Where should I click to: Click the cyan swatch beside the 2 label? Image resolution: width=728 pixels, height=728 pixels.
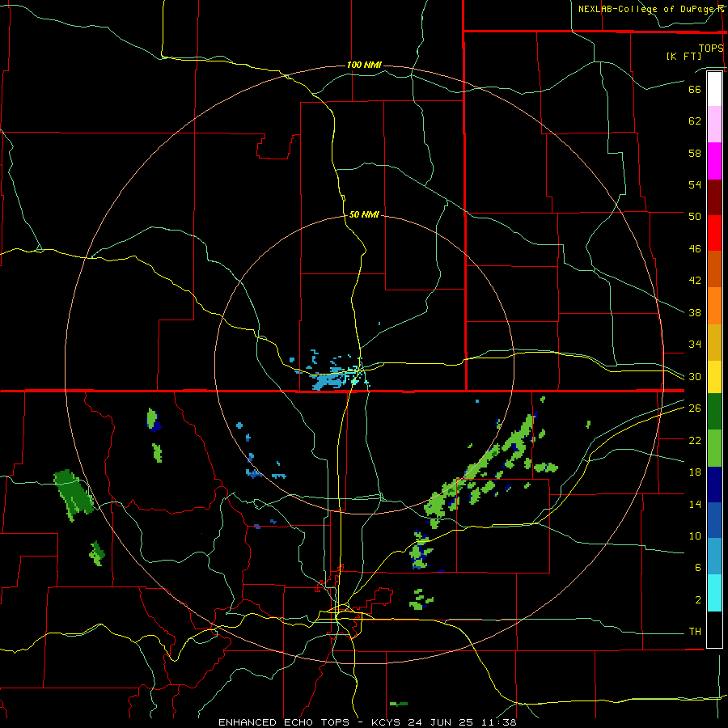click(x=714, y=593)
